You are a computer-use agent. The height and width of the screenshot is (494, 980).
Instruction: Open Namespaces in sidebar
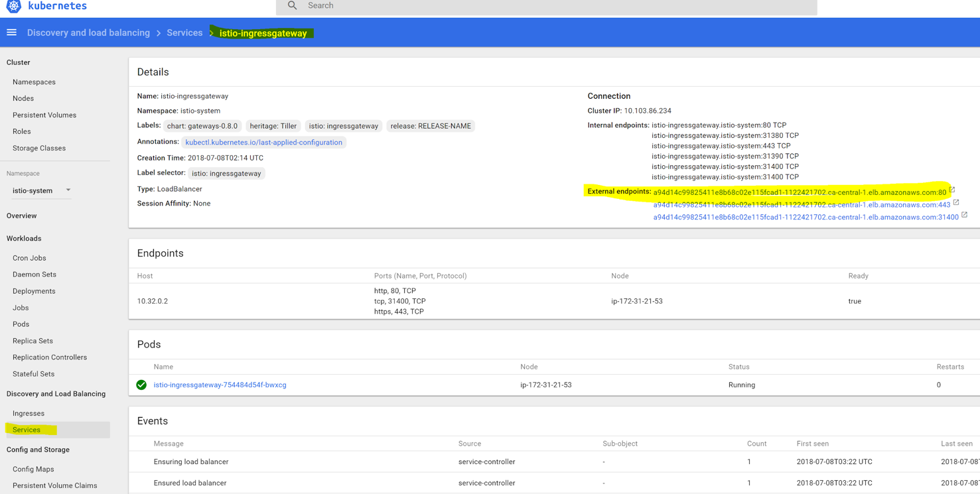point(34,82)
